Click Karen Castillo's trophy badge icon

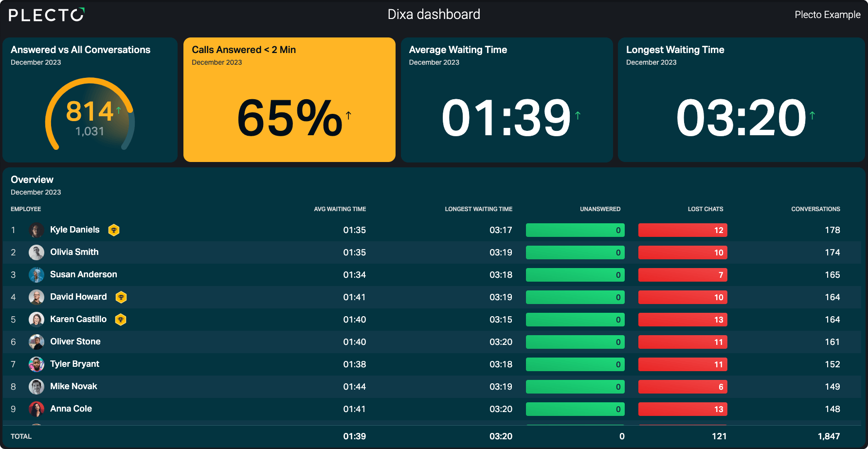tap(121, 320)
